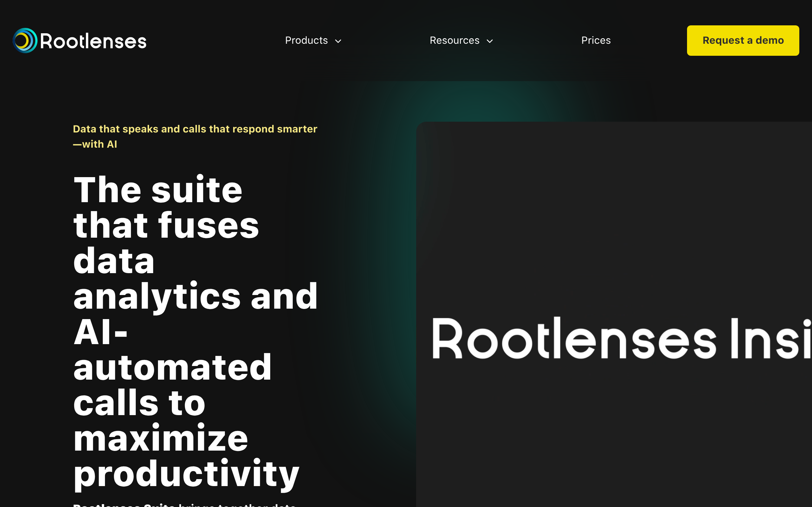Expand the chevron beside Resources
Viewport: 812px width, 507px height.
(490, 41)
